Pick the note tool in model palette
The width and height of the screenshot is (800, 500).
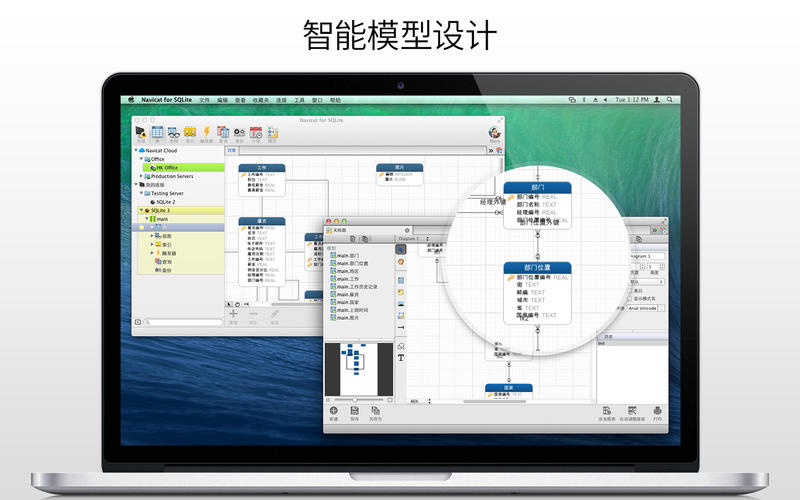click(401, 292)
